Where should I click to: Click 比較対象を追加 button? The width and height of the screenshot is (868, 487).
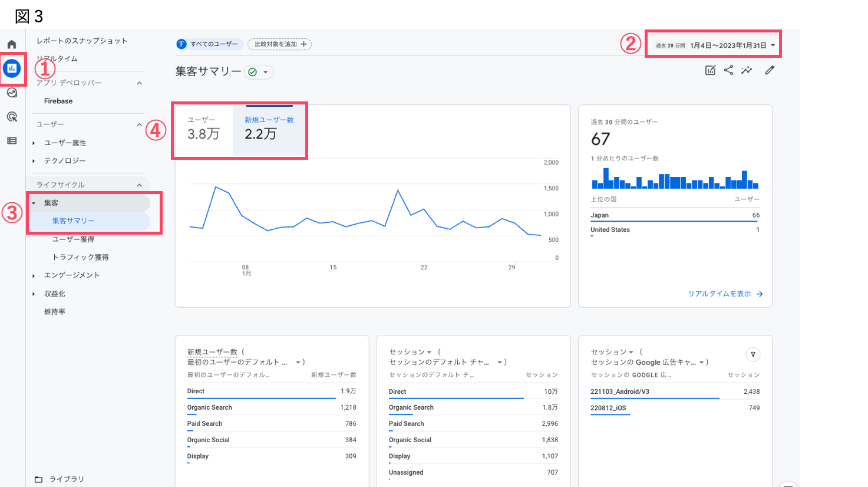279,44
